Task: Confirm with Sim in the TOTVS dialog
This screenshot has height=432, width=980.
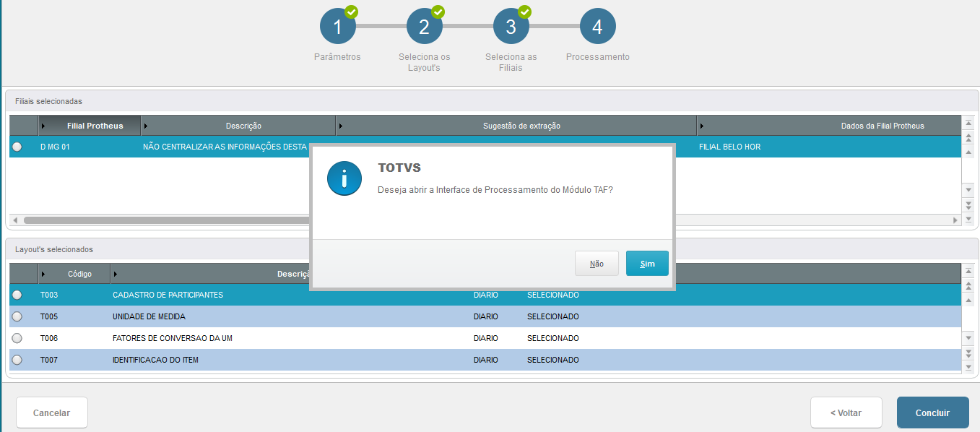Action: pyautogui.click(x=647, y=264)
